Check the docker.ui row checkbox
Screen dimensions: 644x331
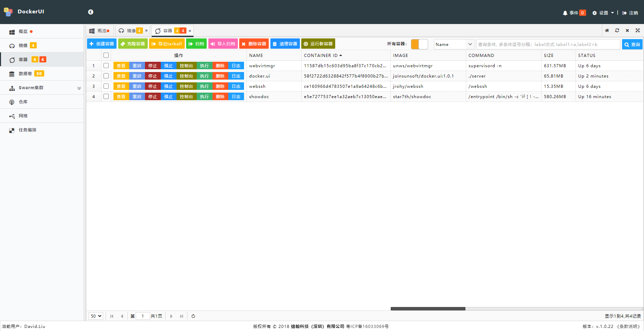click(x=106, y=76)
